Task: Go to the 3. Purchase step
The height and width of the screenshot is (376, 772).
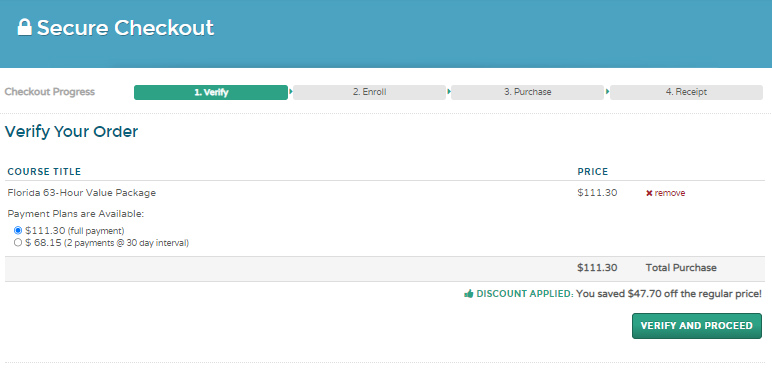Action: pos(527,93)
